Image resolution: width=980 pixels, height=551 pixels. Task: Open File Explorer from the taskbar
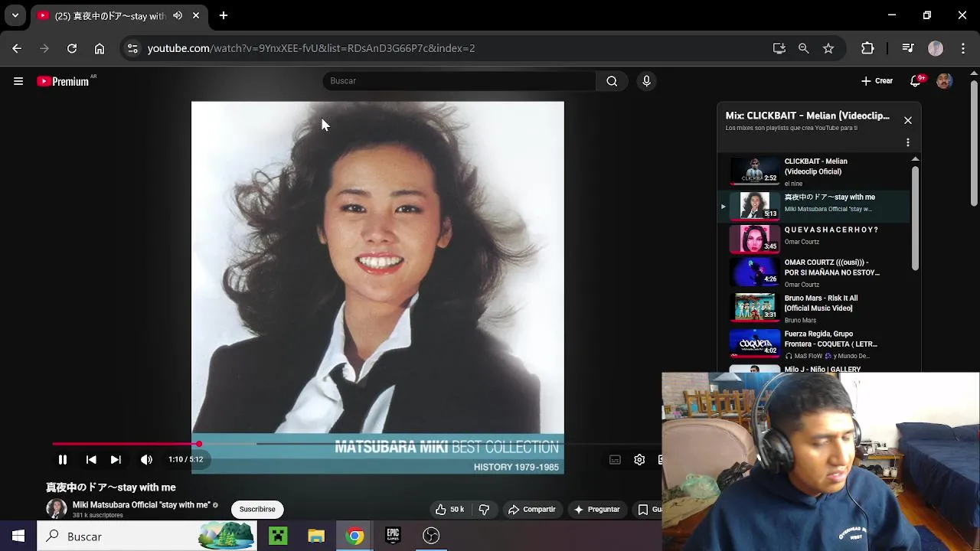pos(316,536)
